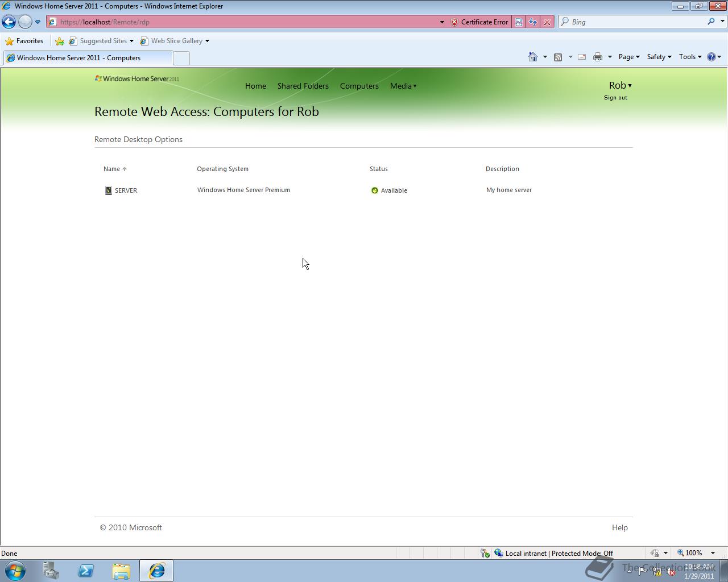Open the Favorites star button
This screenshot has height=582, width=728.
24,41
